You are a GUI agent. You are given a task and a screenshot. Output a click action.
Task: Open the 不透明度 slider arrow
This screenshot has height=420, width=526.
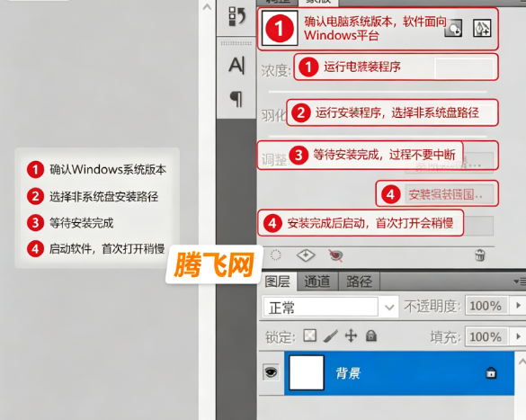coord(518,306)
